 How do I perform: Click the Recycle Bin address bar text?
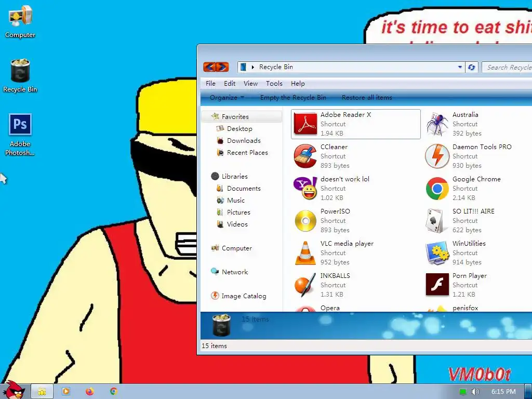click(x=276, y=67)
